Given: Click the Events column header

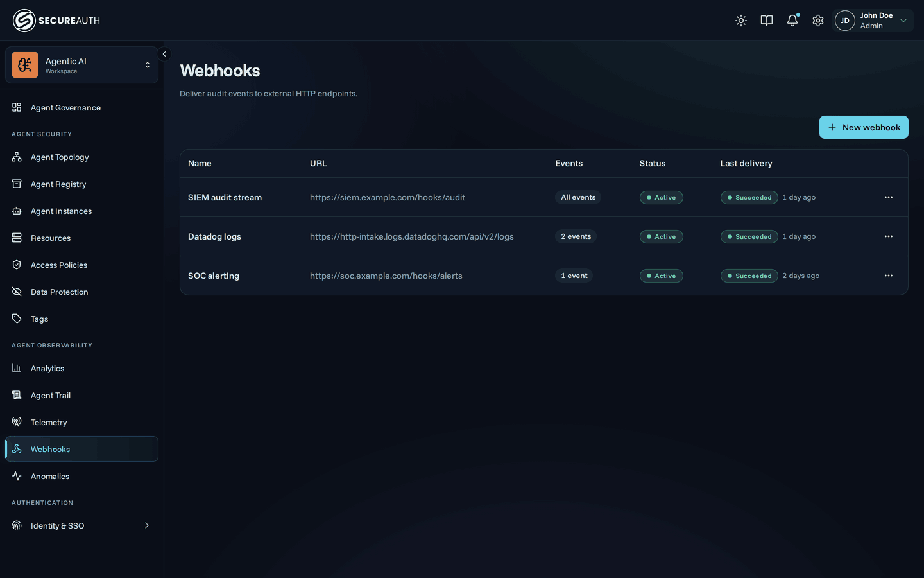Looking at the screenshot, I should [569, 163].
